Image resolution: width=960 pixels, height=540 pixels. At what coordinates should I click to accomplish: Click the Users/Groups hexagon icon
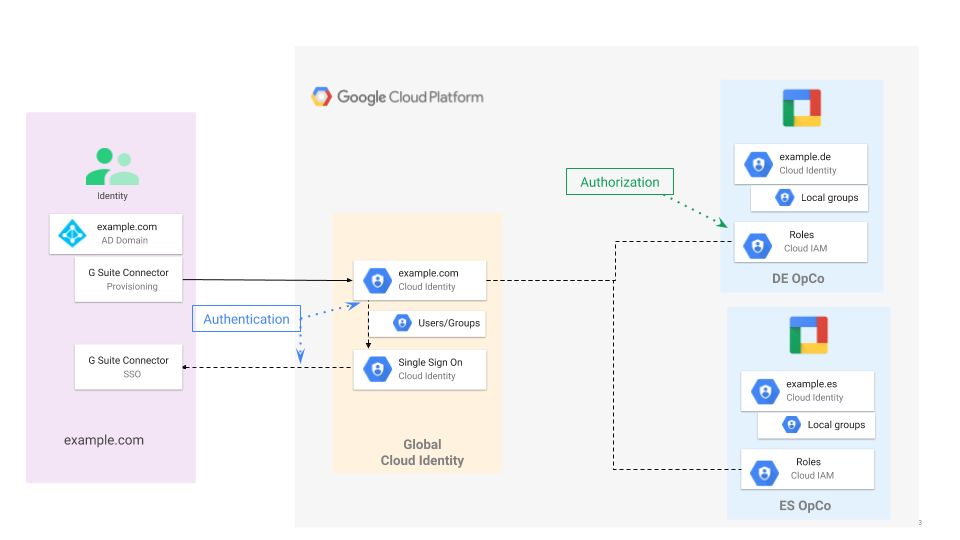pyautogui.click(x=402, y=323)
